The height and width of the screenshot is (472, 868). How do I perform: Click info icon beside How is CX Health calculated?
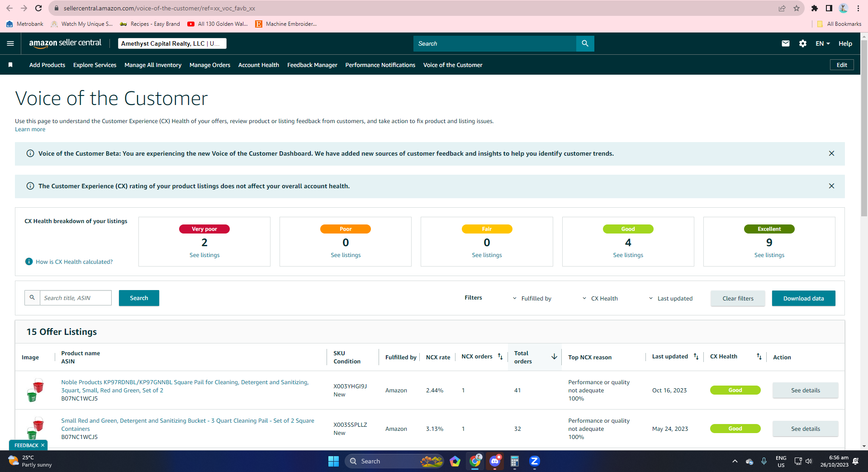tap(29, 262)
